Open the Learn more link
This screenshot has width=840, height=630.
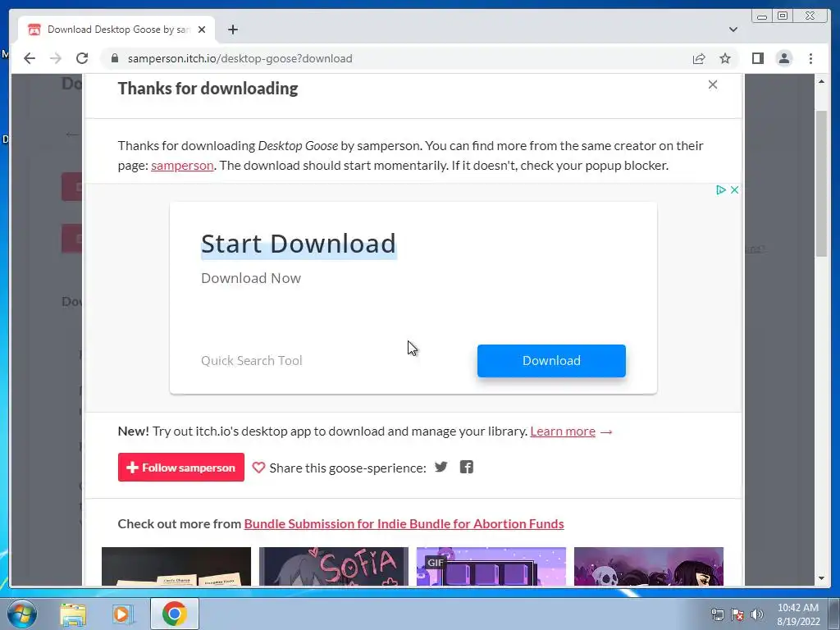[563, 431]
